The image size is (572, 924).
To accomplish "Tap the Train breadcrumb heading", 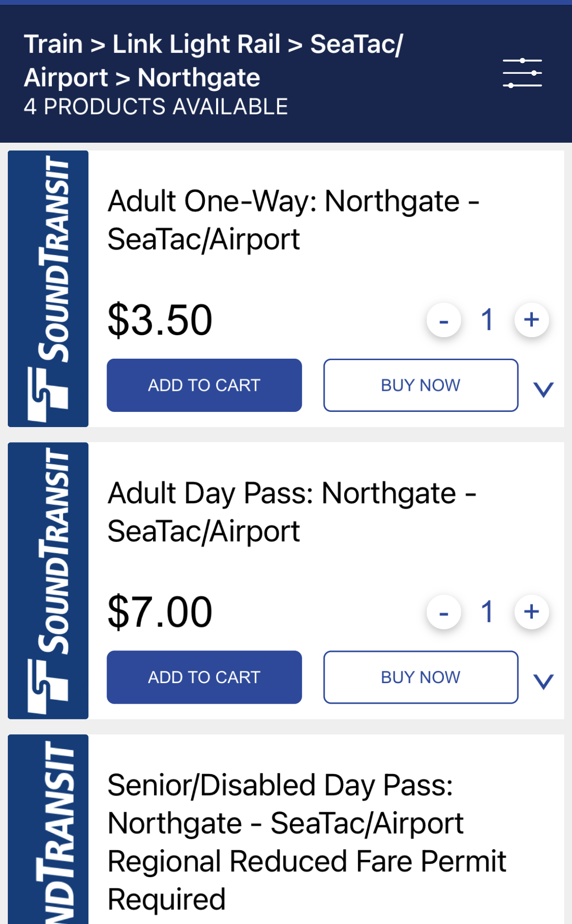I will tap(54, 44).
